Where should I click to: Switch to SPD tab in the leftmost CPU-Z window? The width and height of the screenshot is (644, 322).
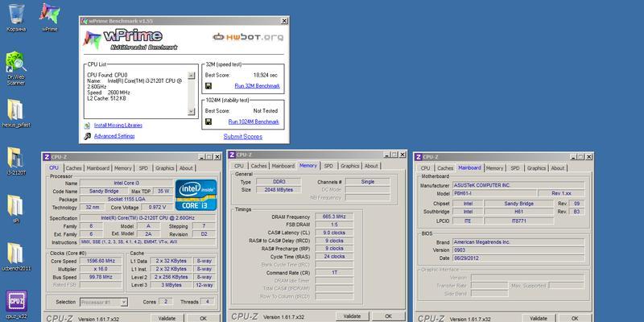[x=143, y=168]
